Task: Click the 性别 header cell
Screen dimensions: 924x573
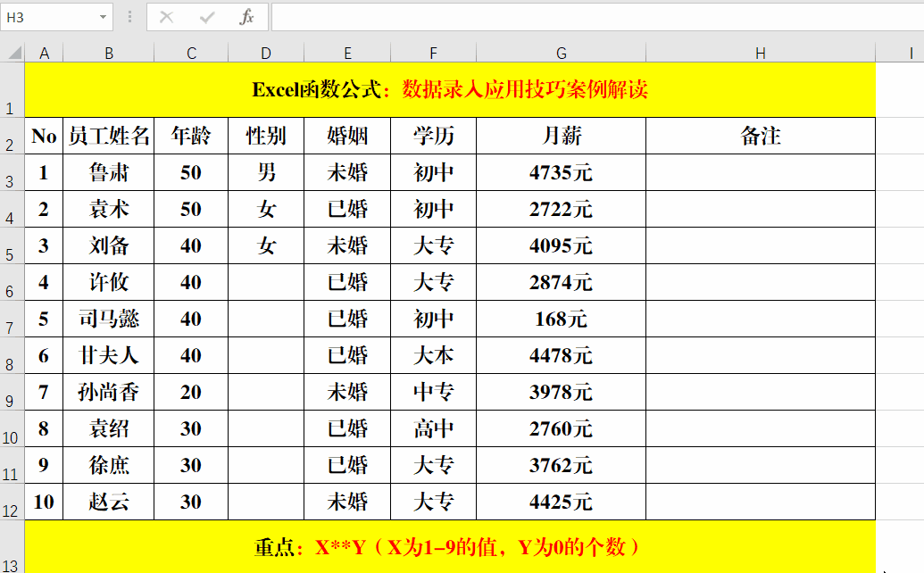Action: click(266, 136)
